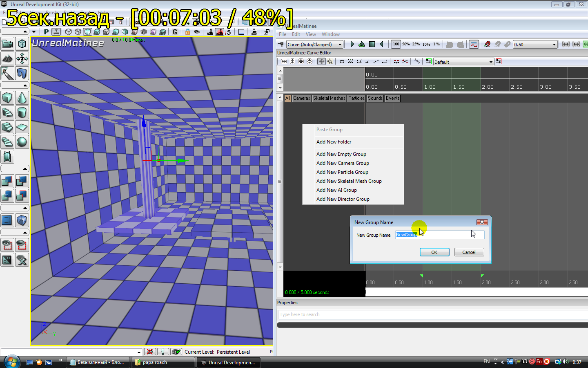Choose Add New Camera Group
Screen dimensions: 588x368
(x=353, y=163)
